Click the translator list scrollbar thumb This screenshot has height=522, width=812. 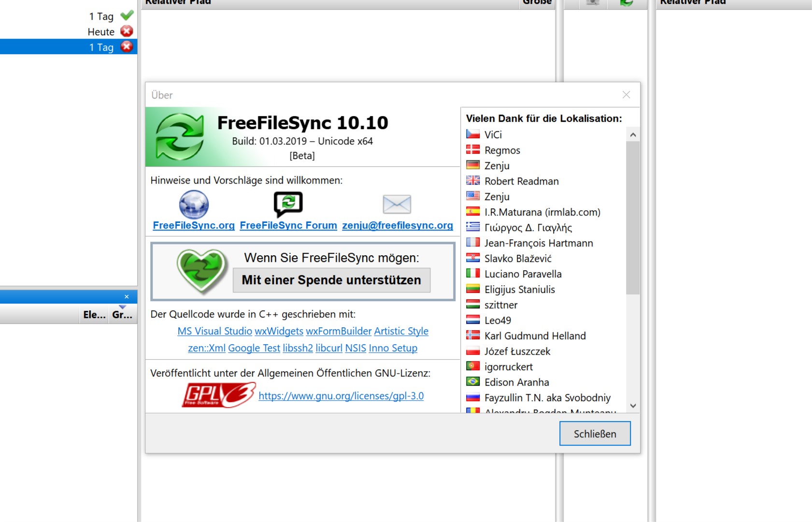click(633, 218)
